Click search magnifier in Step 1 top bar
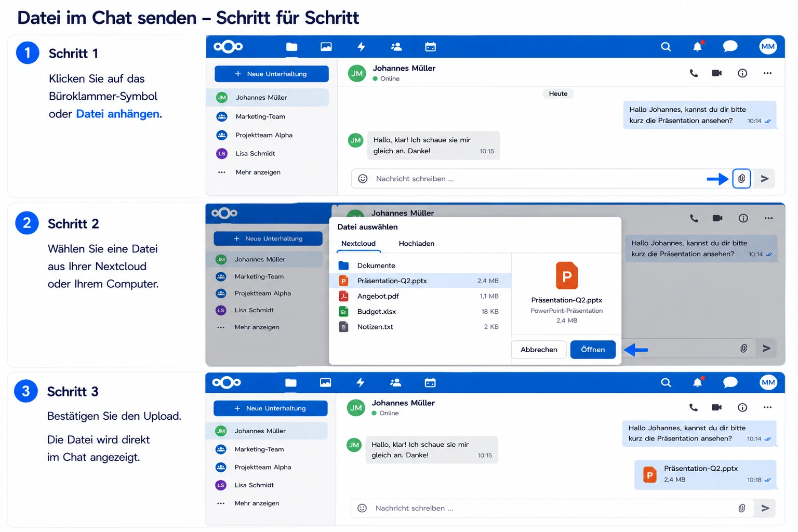Viewport: 798px width, 532px height. coord(666,47)
